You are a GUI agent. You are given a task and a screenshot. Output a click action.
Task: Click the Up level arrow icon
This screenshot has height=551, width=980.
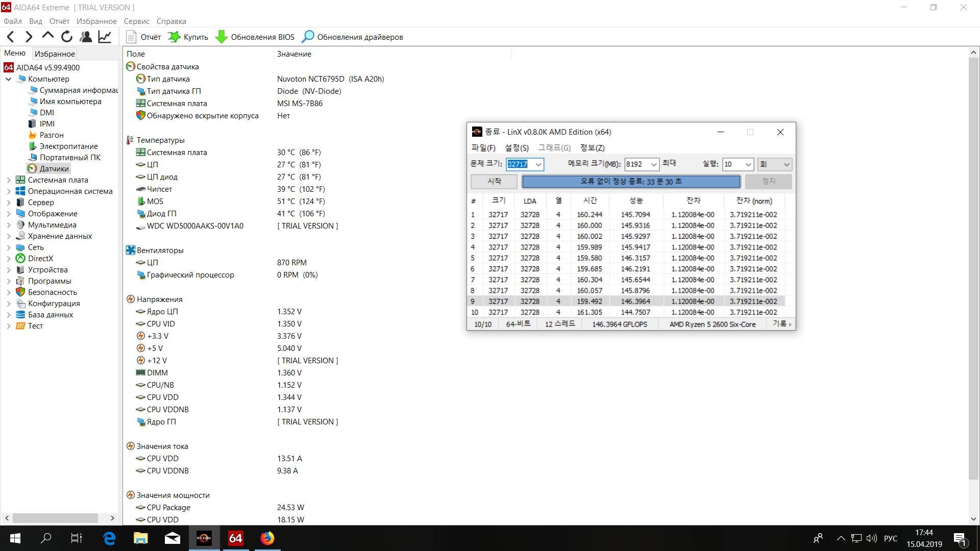pyautogui.click(x=48, y=36)
